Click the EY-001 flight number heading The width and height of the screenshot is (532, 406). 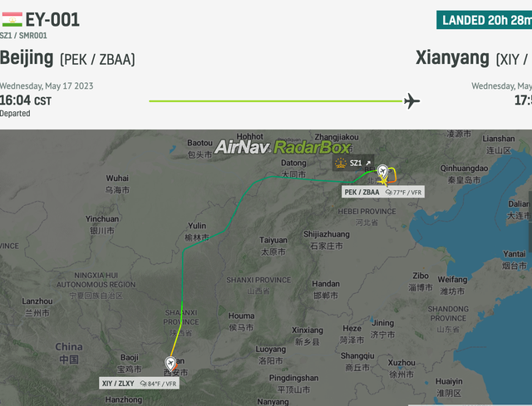pyautogui.click(x=52, y=20)
